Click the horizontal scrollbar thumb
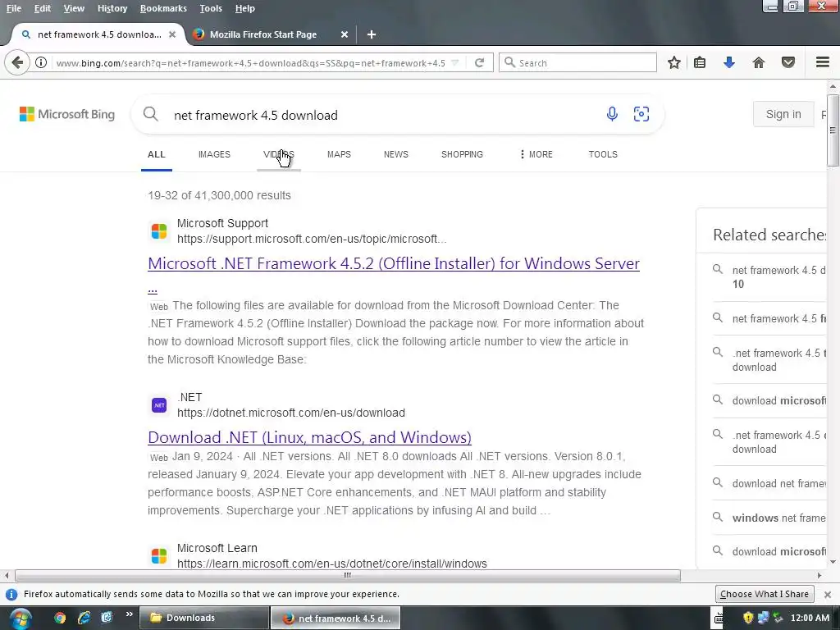Image resolution: width=840 pixels, height=630 pixels. (348, 575)
